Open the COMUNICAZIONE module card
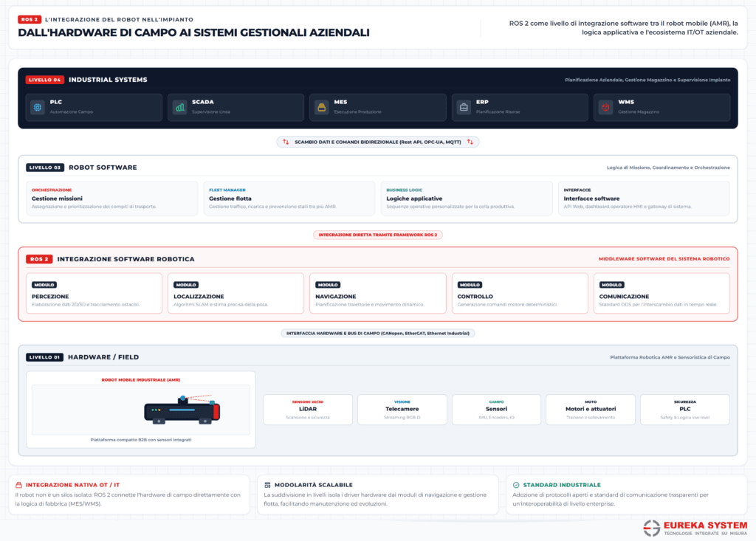Screen dimensions: 756x541 tap(661, 294)
